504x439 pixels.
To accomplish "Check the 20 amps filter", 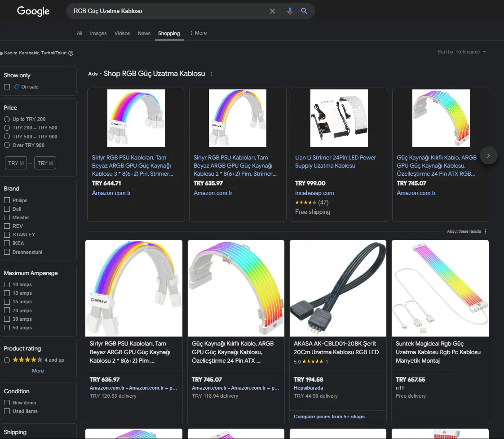I will [7, 310].
